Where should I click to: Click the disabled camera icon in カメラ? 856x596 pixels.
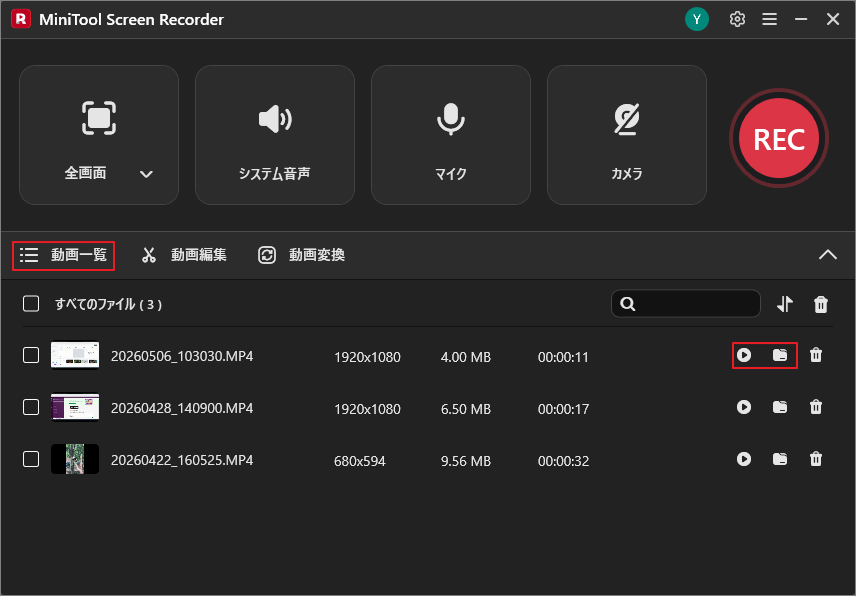627,118
